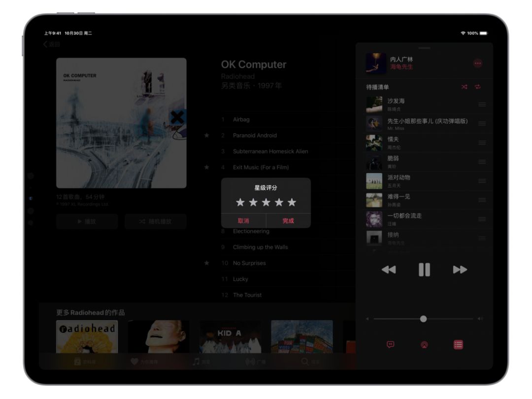Tap the fourth star in rating popup

pyautogui.click(x=279, y=202)
